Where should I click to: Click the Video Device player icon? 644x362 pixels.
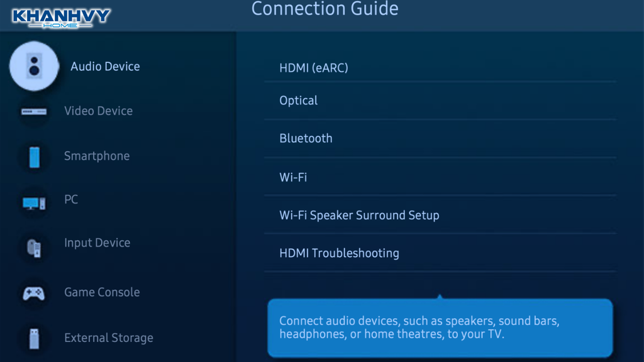(x=34, y=112)
